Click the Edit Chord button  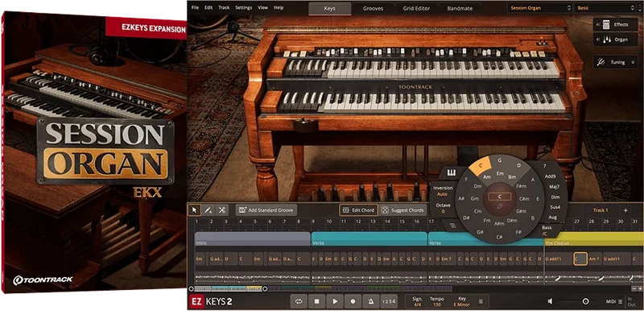tap(358, 210)
